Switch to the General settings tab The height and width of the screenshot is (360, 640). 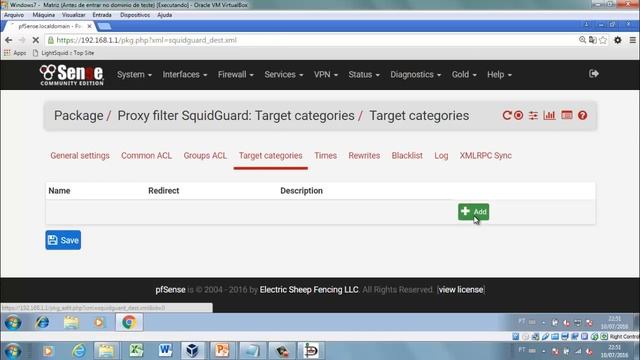pyautogui.click(x=80, y=156)
